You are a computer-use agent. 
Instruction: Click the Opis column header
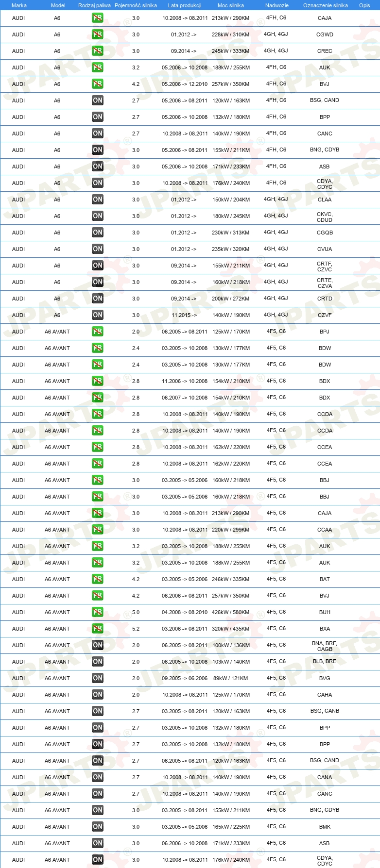coord(364,5)
